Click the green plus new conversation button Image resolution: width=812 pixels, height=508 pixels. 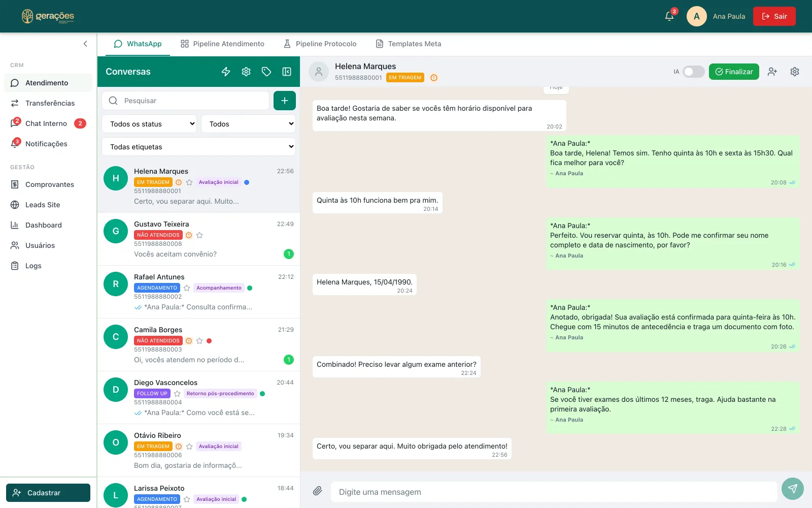(285, 101)
